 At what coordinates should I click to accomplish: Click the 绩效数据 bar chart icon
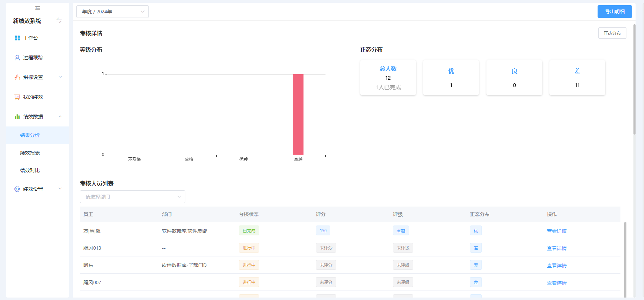17,117
